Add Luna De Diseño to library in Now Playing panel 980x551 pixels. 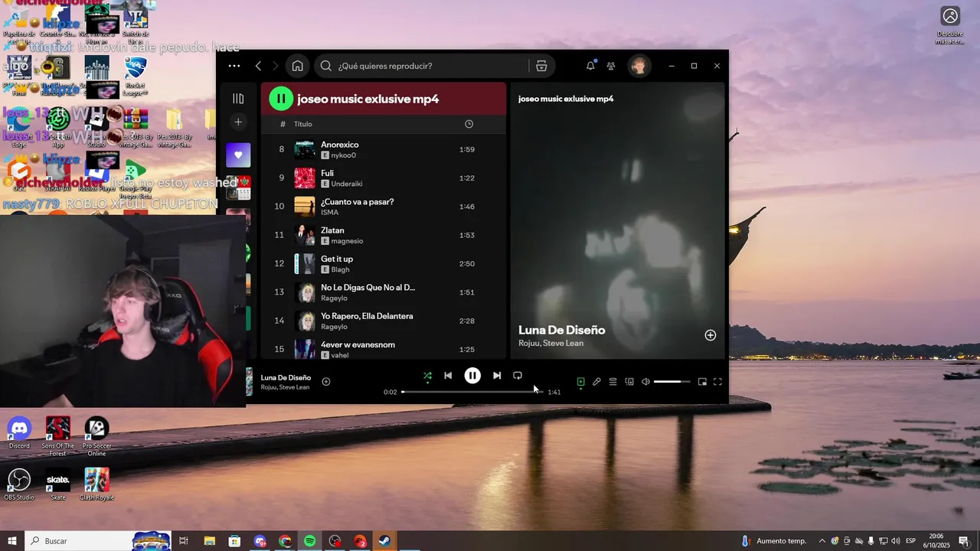click(x=710, y=335)
